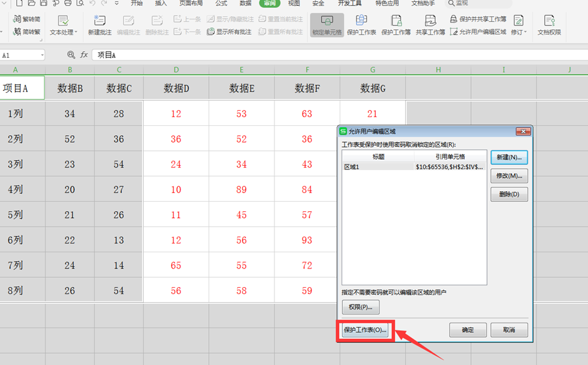Open the 开发工具 tab
This screenshot has height=365, width=588.
click(x=350, y=3)
